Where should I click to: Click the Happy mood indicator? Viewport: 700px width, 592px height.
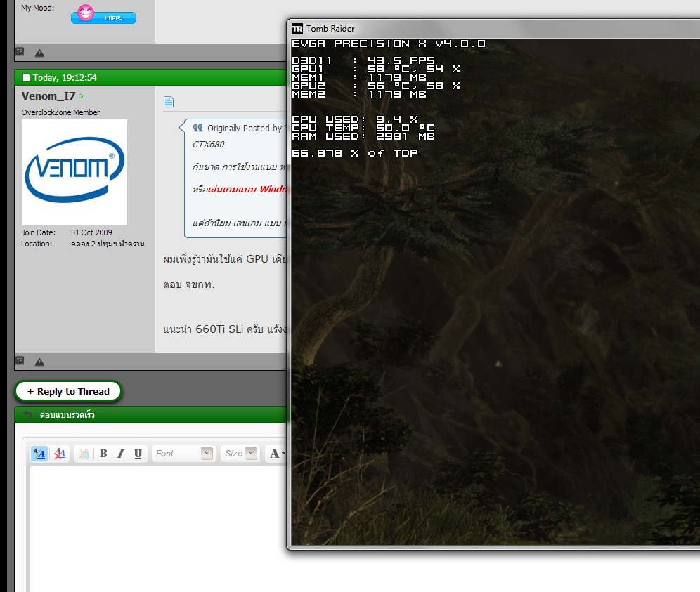[103, 14]
